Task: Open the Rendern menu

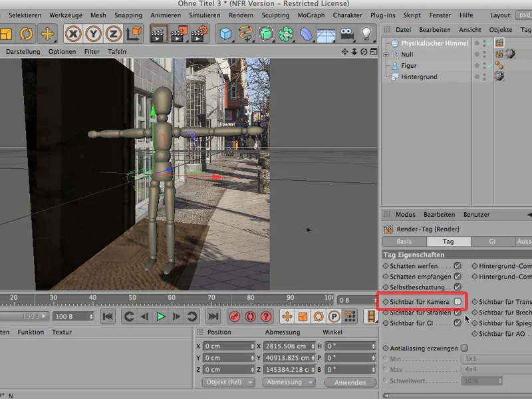Action: click(x=241, y=15)
